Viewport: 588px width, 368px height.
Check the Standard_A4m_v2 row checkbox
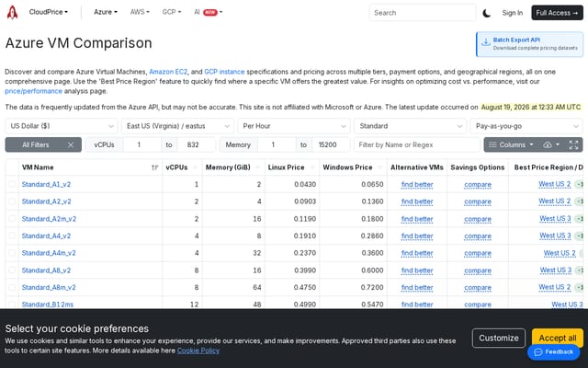pyautogui.click(x=12, y=253)
